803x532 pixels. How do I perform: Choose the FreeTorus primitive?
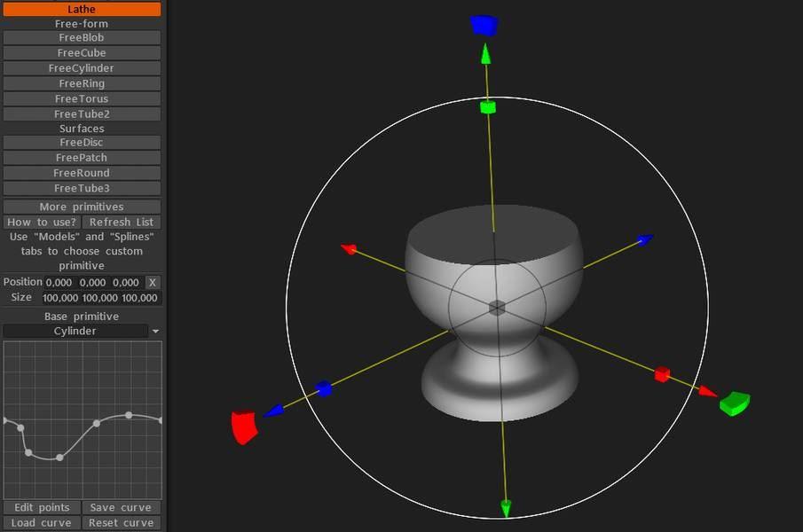82,99
